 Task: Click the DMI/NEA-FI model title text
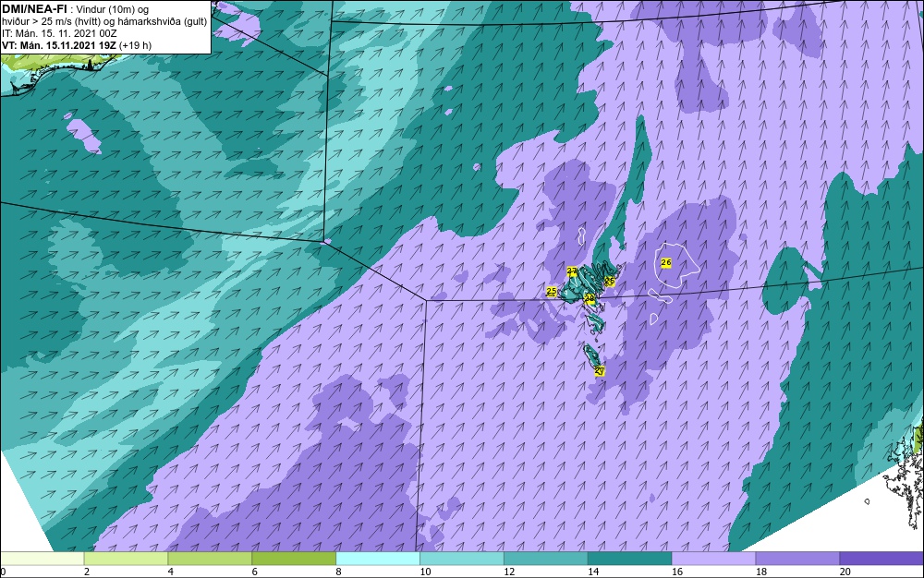(x=34, y=9)
